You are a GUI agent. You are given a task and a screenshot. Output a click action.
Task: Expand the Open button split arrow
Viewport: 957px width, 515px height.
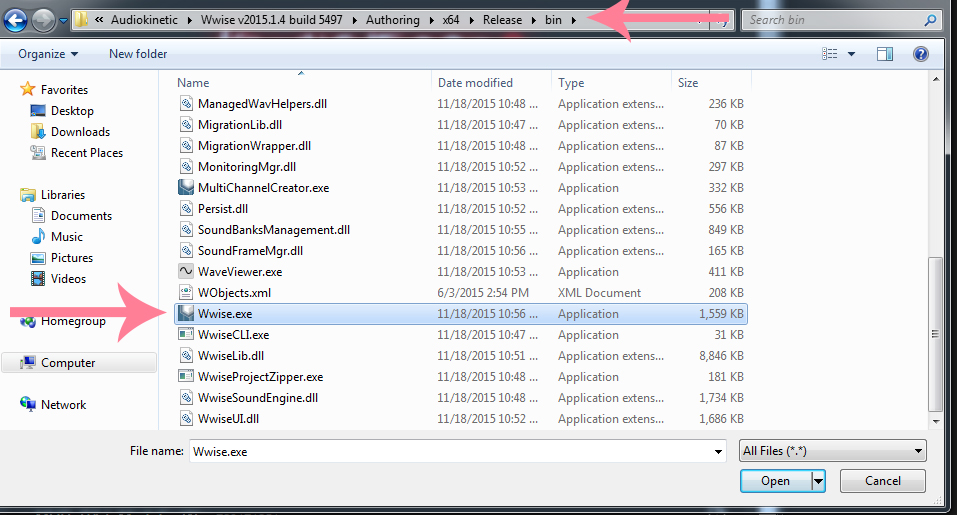(818, 481)
